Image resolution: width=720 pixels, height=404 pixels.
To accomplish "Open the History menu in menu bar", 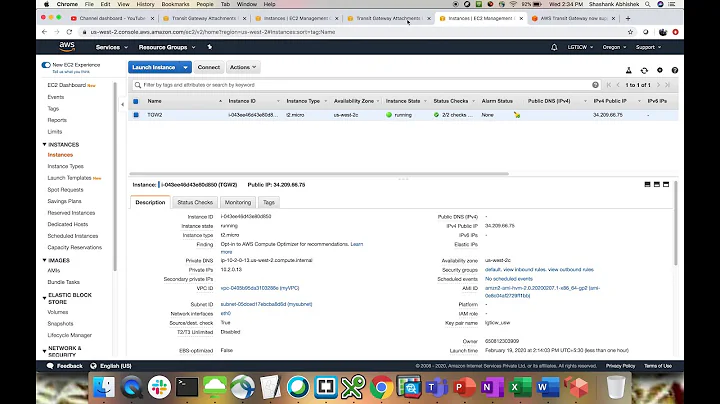I will (x=145, y=4).
